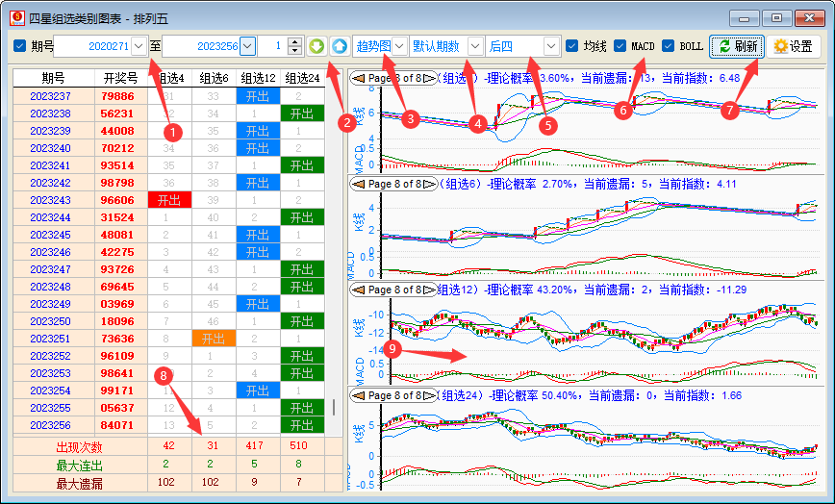The width and height of the screenshot is (835, 504).
Task: Click the 组选12 column header
Action: pos(259,78)
